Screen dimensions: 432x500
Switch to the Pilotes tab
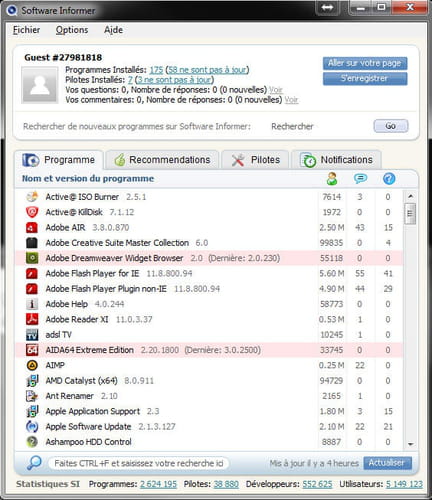(x=256, y=160)
